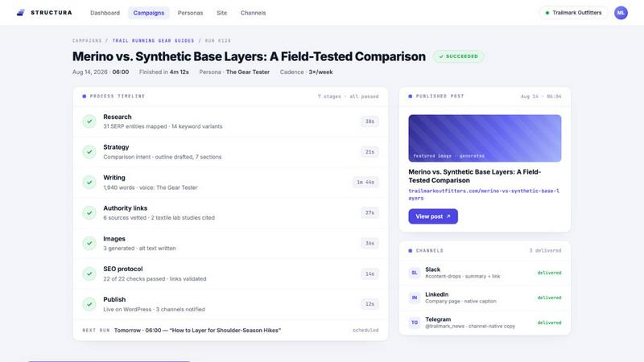644x362 pixels.
Task: Click "7 stages · all passed" summary
Action: point(349,97)
